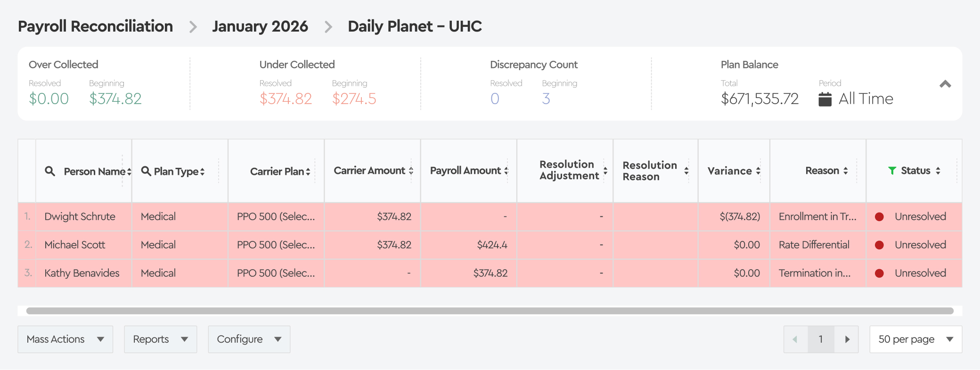Select the Michael Scott row name

(x=75, y=245)
